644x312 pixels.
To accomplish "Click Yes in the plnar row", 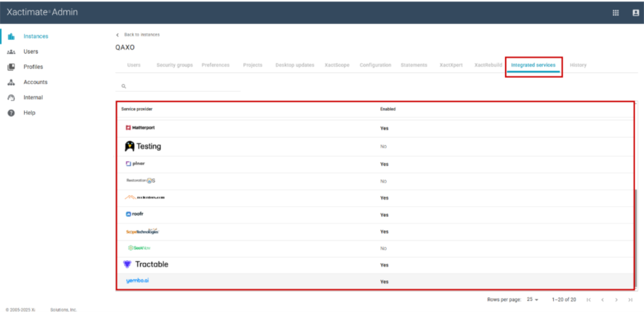I will (x=384, y=164).
